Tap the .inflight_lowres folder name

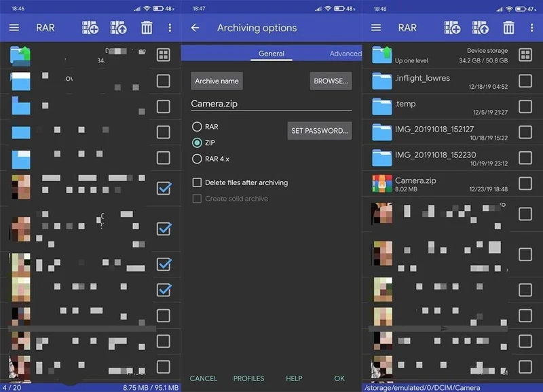tap(422, 78)
